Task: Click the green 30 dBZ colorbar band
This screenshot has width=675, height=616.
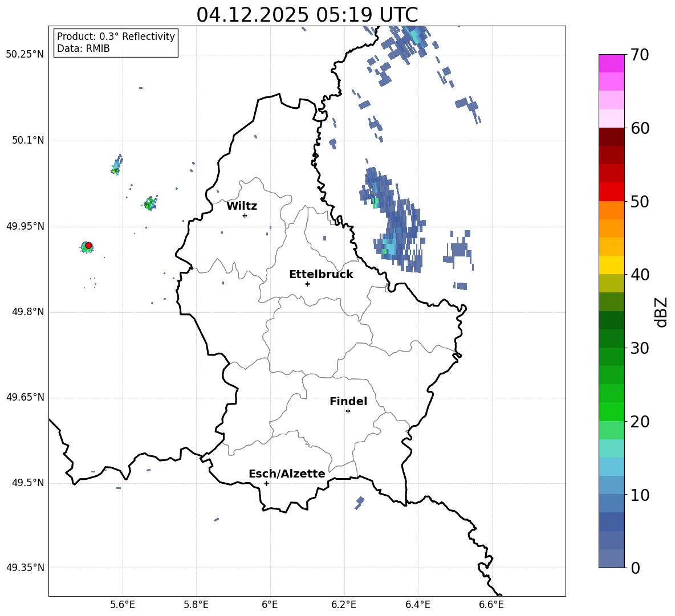Action: click(x=611, y=357)
